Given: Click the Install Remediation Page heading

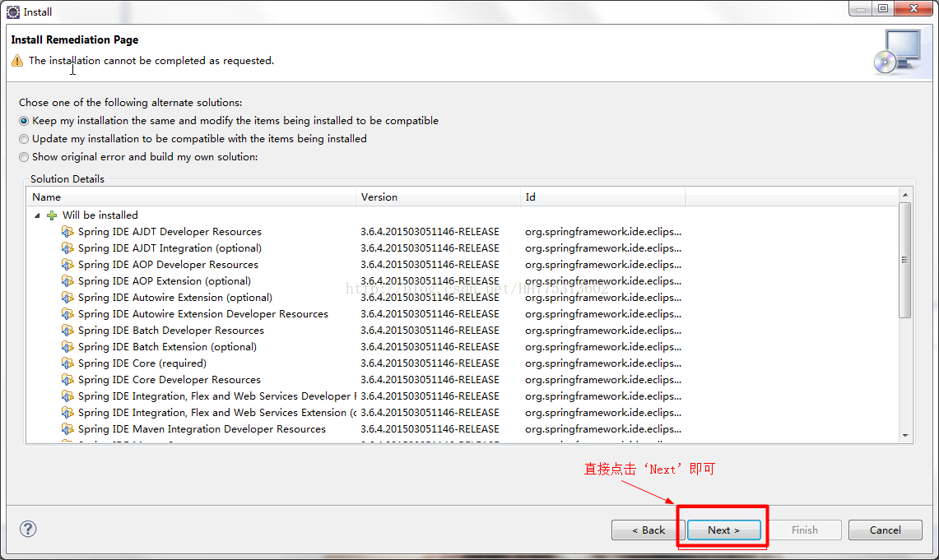Looking at the screenshot, I should click(x=75, y=39).
